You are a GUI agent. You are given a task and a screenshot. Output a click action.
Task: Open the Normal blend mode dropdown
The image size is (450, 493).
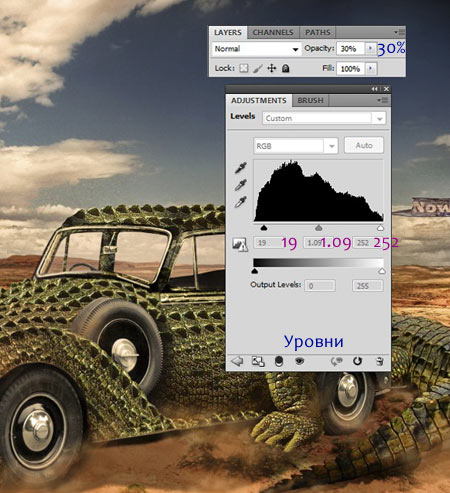(256, 49)
